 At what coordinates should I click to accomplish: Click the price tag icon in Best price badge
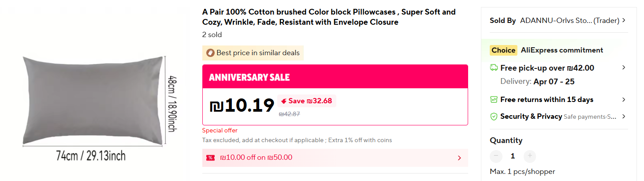coord(210,53)
